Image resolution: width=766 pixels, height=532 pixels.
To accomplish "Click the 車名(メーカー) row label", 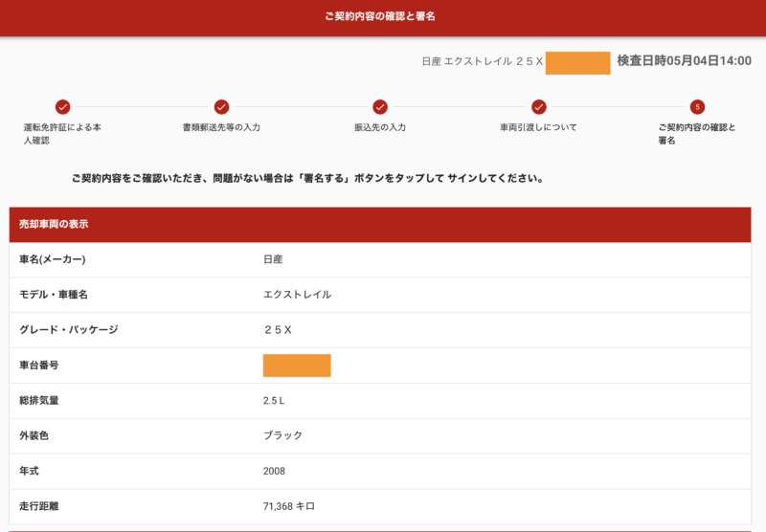I will [53, 259].
